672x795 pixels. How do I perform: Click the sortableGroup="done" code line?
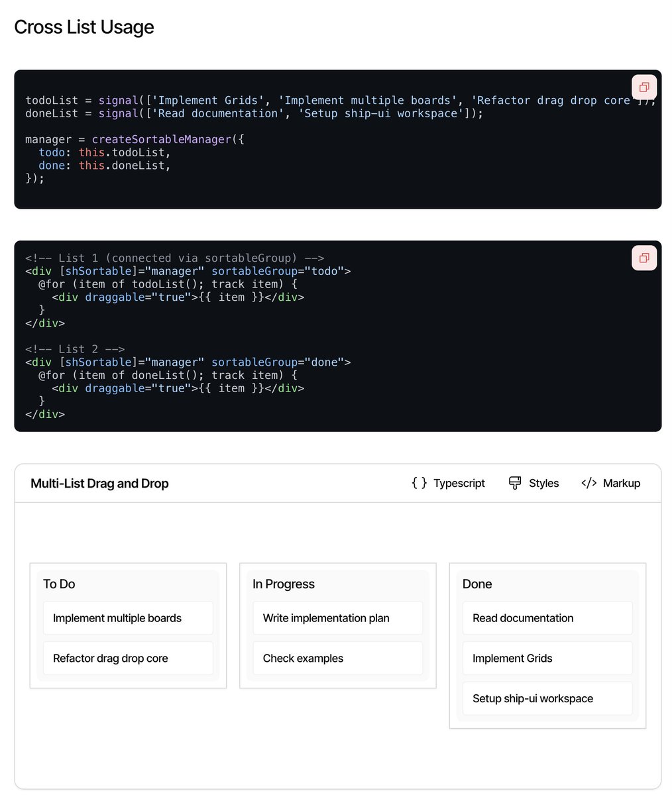(x=188, y=362)
